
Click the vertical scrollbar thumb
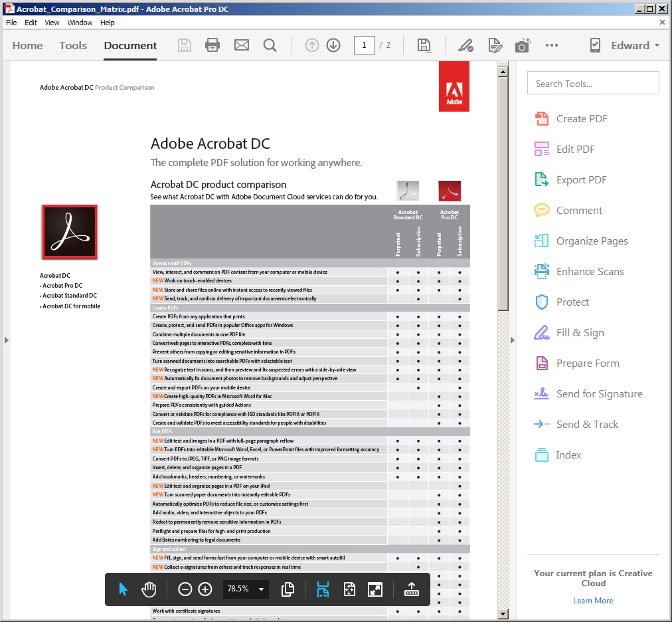(x=503, y=194)
